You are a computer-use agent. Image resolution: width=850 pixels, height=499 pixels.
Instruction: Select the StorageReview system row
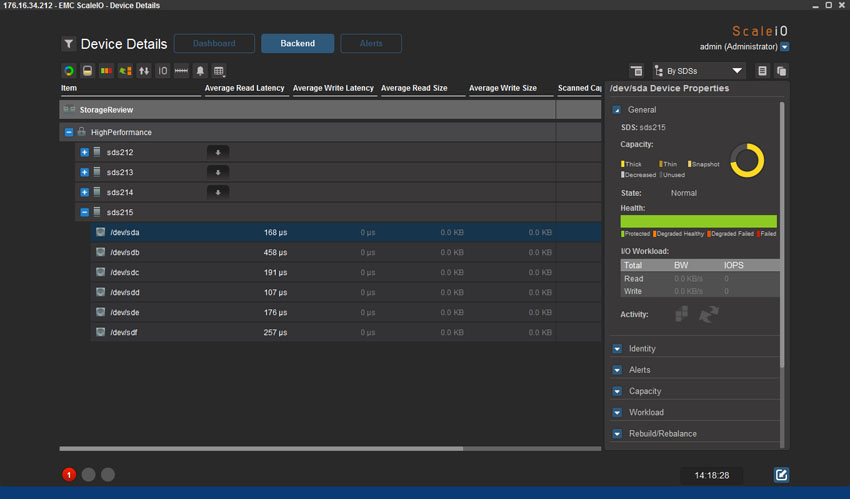[x=330, y=109]
